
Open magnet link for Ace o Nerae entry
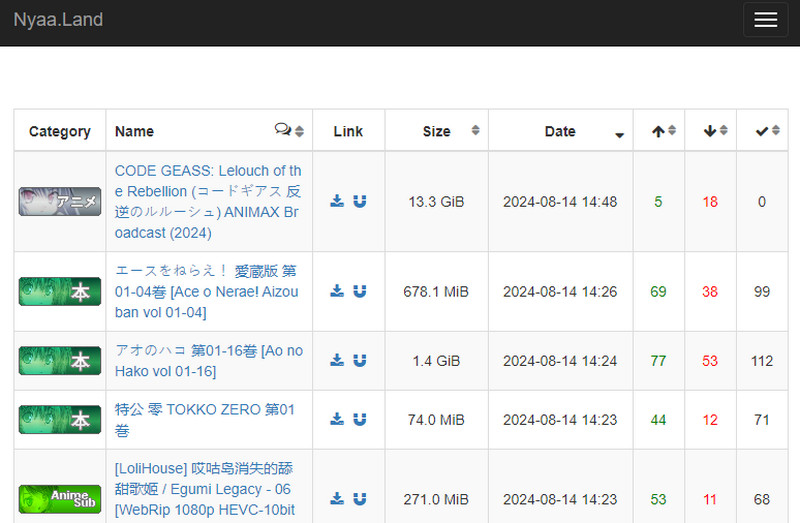click(360, 291)
